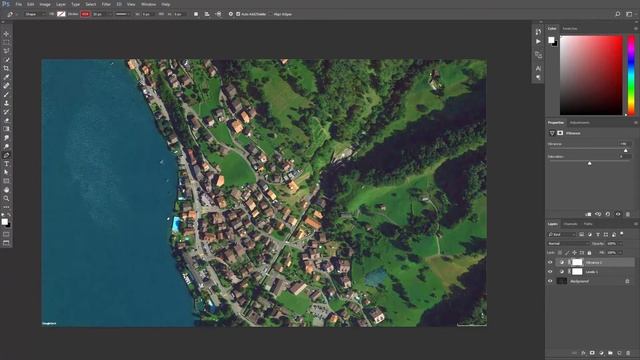This screenshot has height=360, width=640.
Task: Toggle lock transparent pixels
Action: pos(560,253)
